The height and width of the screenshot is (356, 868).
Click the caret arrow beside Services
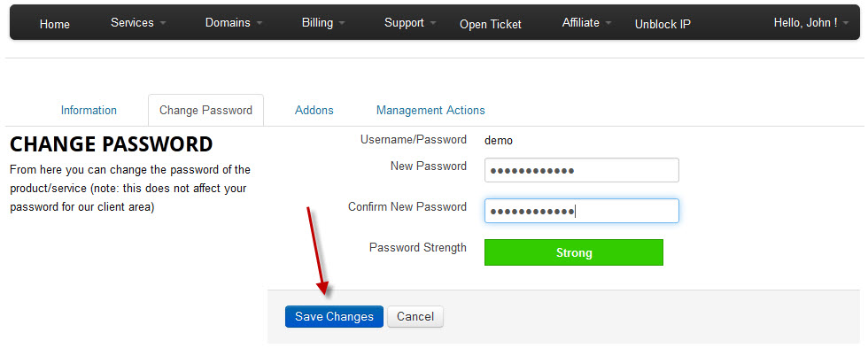pos(164,24)
